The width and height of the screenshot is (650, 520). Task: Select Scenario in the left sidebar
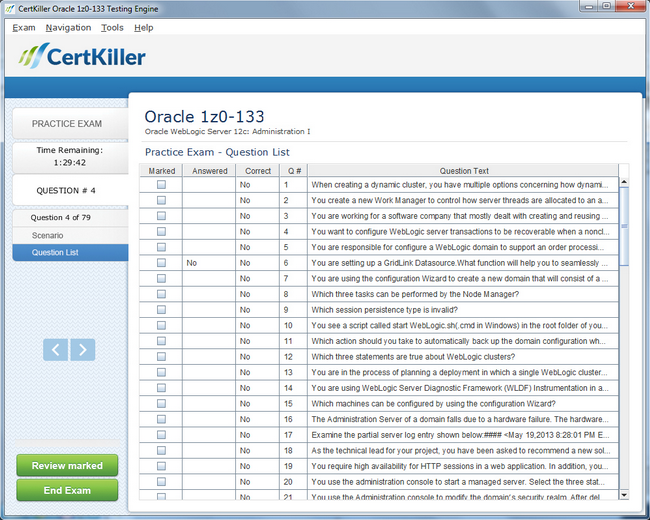pyautogui.click(x=47, y=235)
